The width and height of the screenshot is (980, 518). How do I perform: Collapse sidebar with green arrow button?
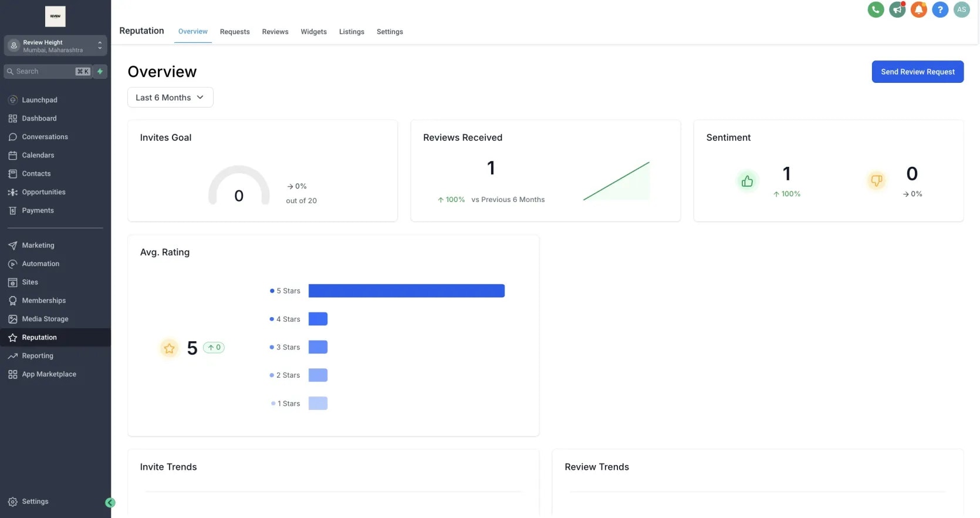click(x=110, y=503)
